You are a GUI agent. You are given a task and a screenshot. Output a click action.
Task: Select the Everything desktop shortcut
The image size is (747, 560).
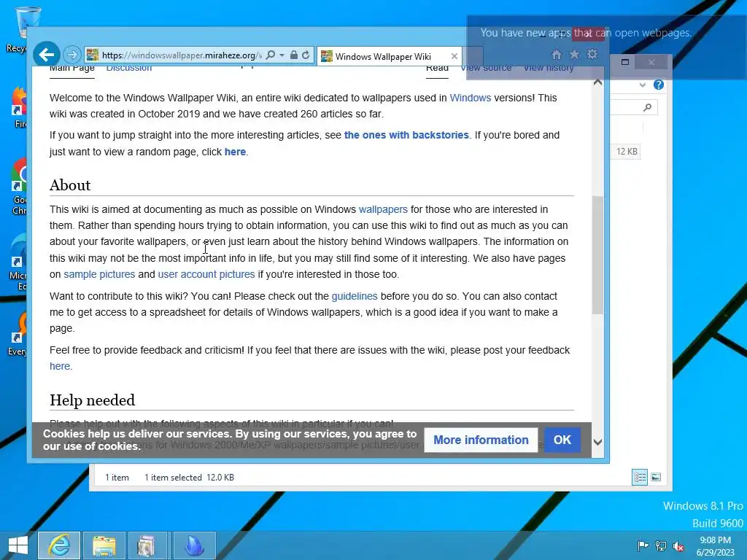click(x=18, y=334)
